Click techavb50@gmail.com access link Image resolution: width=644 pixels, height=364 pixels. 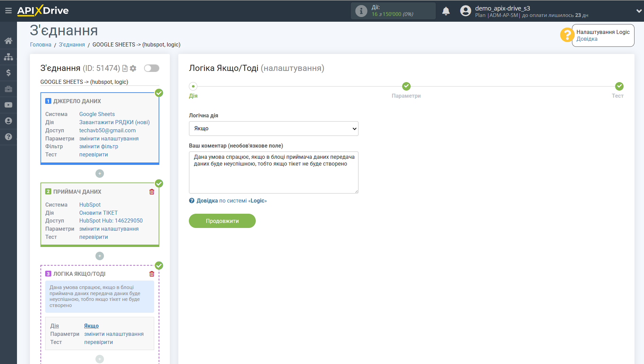coord(107,130)
